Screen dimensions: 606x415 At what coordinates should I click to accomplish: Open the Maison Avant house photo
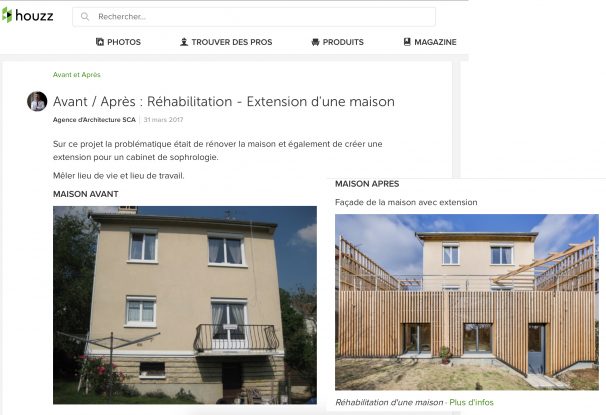click(185, 305)
